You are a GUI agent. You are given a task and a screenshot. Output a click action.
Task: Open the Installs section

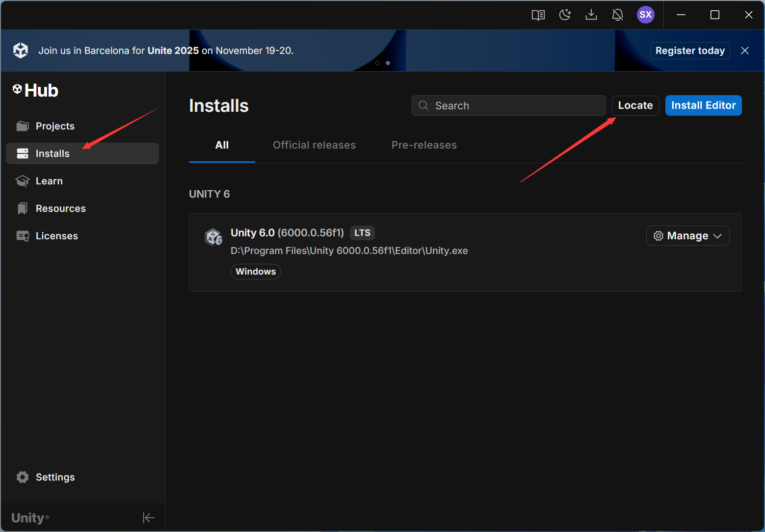[82, 153]
